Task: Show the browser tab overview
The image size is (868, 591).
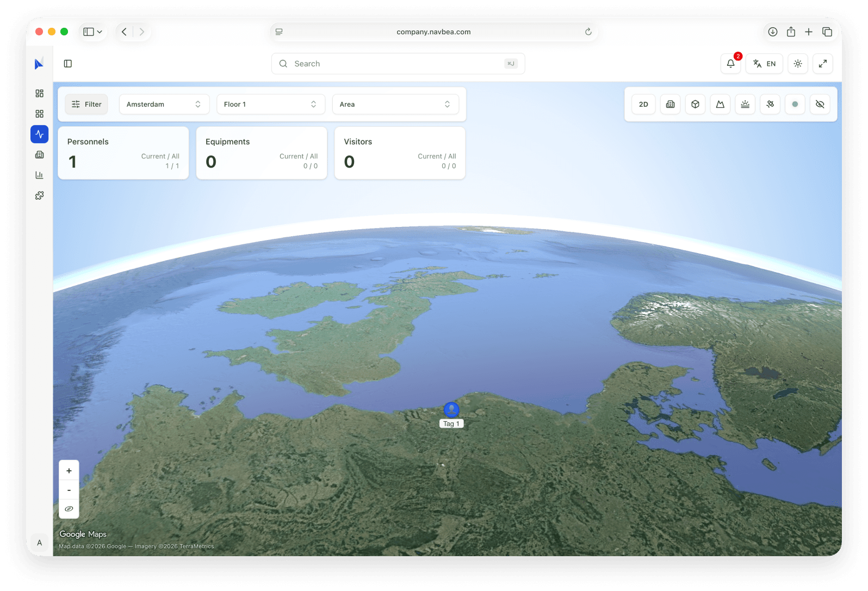Action: point(827,32)
